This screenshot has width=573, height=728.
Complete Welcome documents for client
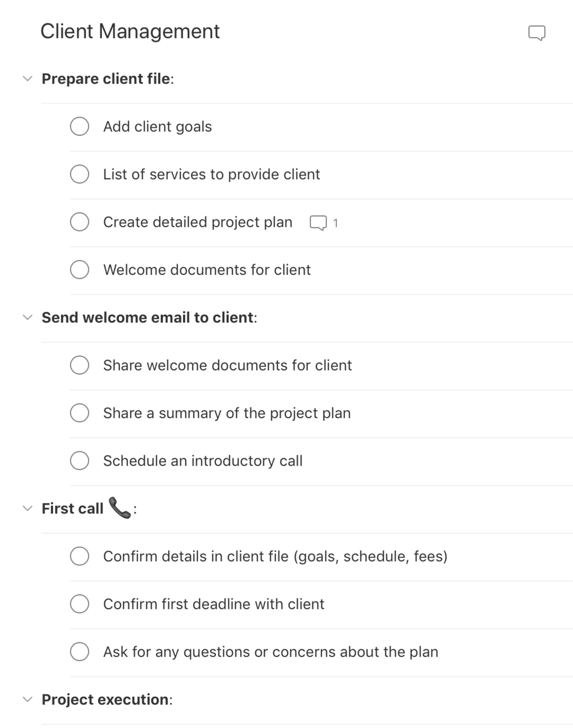point(79,269)
